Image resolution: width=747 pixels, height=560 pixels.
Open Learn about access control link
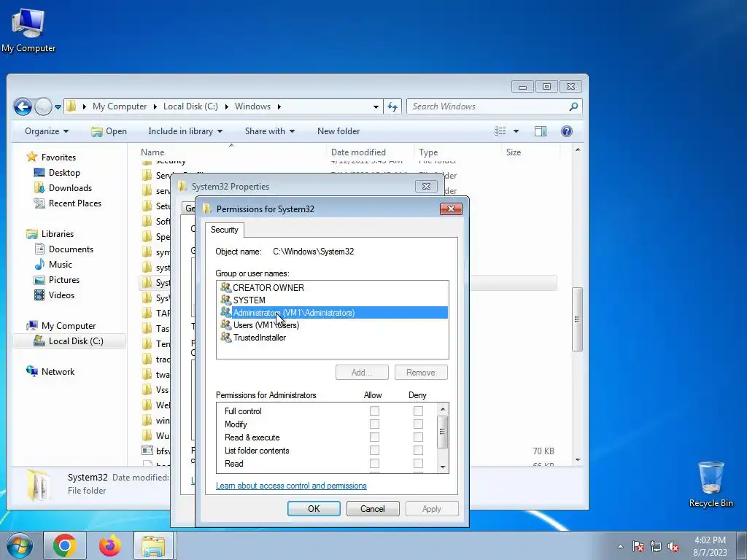(291, 486)
